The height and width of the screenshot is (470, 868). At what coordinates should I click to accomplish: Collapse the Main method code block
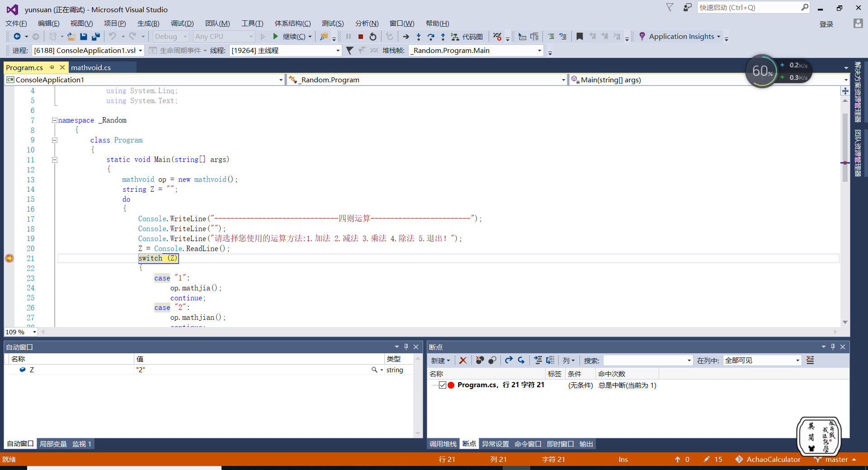click(x=54, y=160)
